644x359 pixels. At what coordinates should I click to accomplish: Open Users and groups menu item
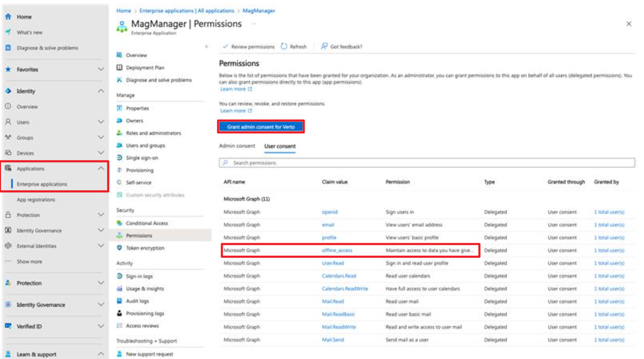pos(146,145)
